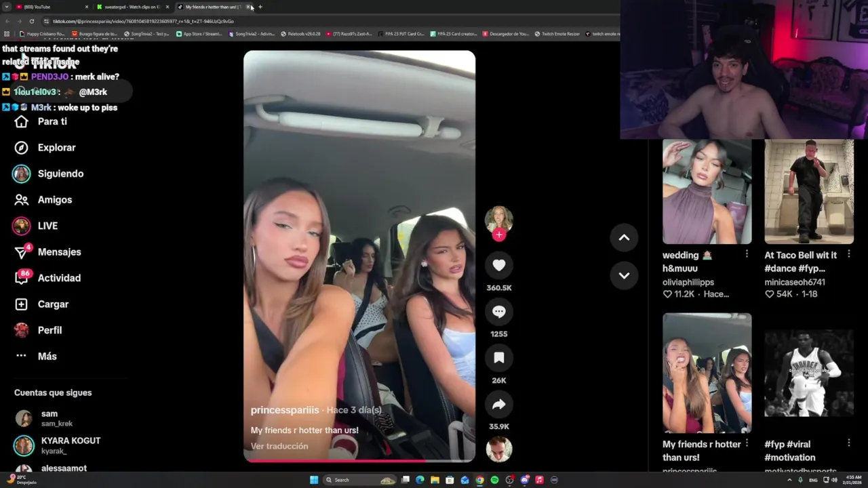Click Ver traducción under caption
This screenshot has width=868, height=488.
pyautogui.click(x=279, y=446)
